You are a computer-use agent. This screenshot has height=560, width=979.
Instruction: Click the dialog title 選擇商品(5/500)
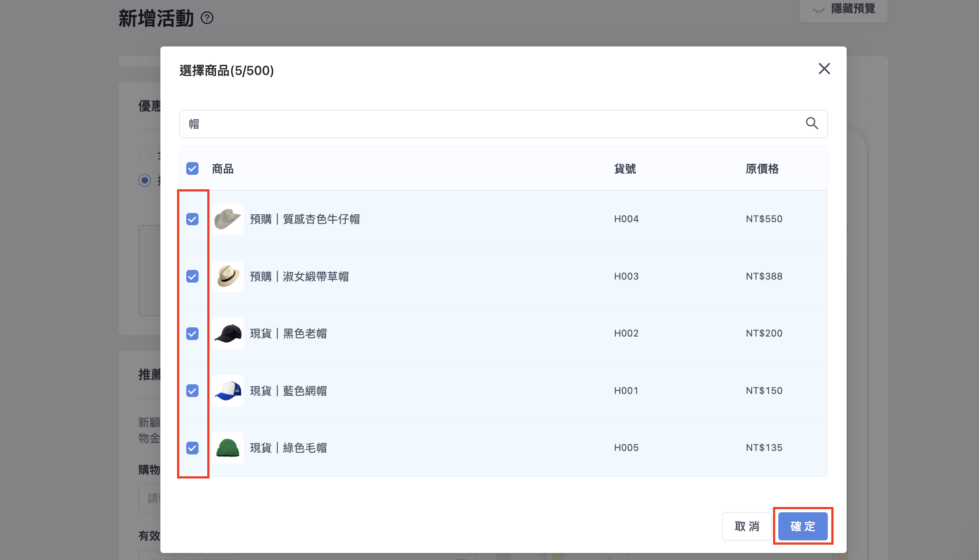(227, 71)
